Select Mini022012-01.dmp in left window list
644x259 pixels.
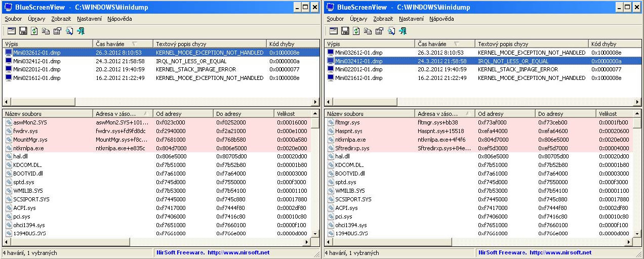[x=36, y=69]
